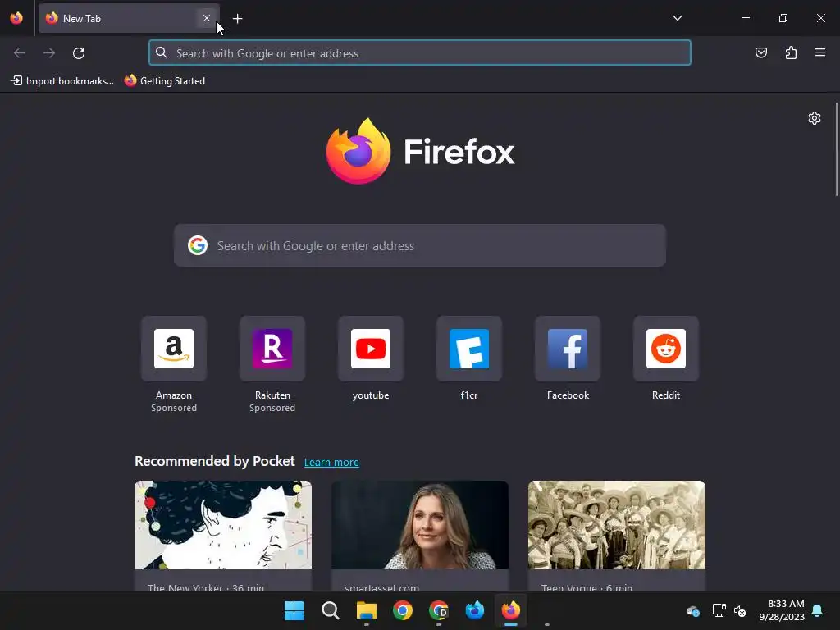Go forward with the forward arrow
The width and height of the screenshot is (840, 630).
(49, 53)
